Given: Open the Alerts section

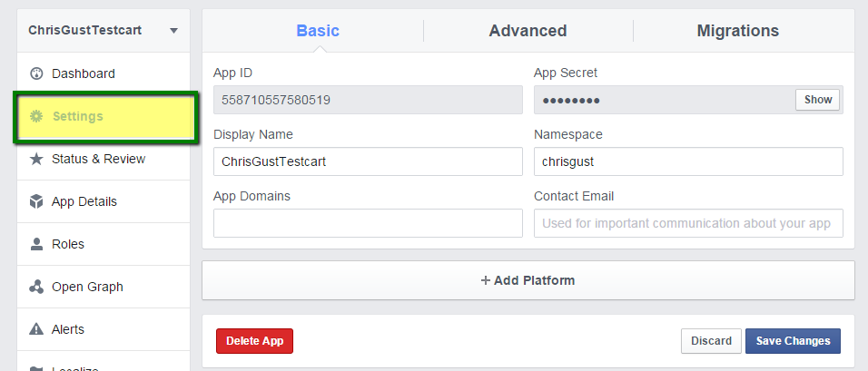Looking at the screenshot, I should (104, 329).
